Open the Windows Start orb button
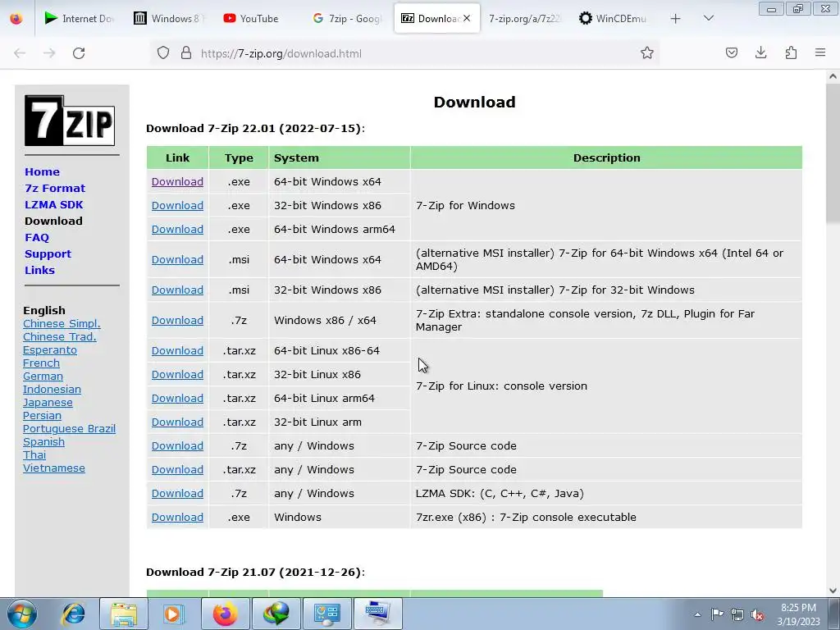840x630 pixels. point(21,614)
